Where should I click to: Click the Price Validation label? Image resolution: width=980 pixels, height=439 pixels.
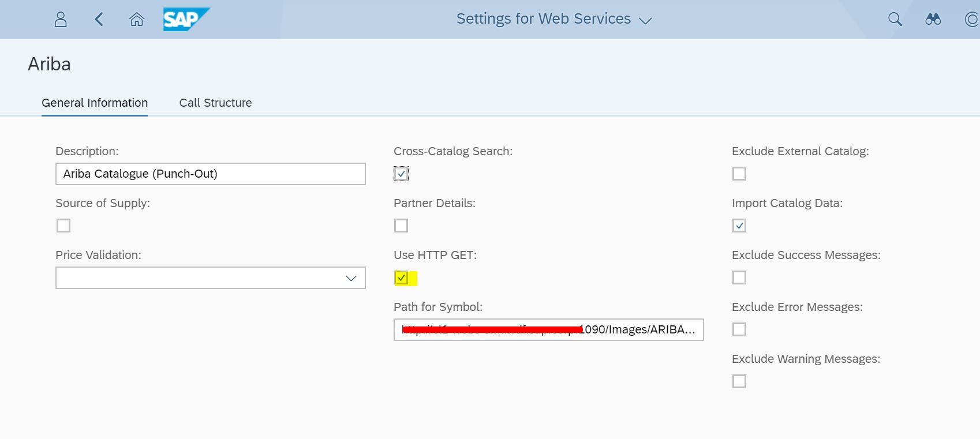coord(98,255)
